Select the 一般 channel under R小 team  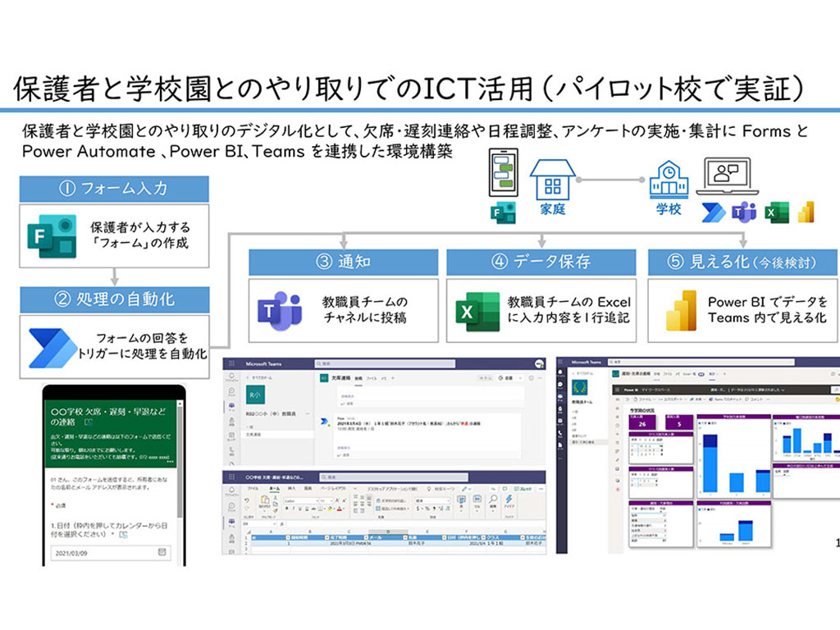(249, 427)
